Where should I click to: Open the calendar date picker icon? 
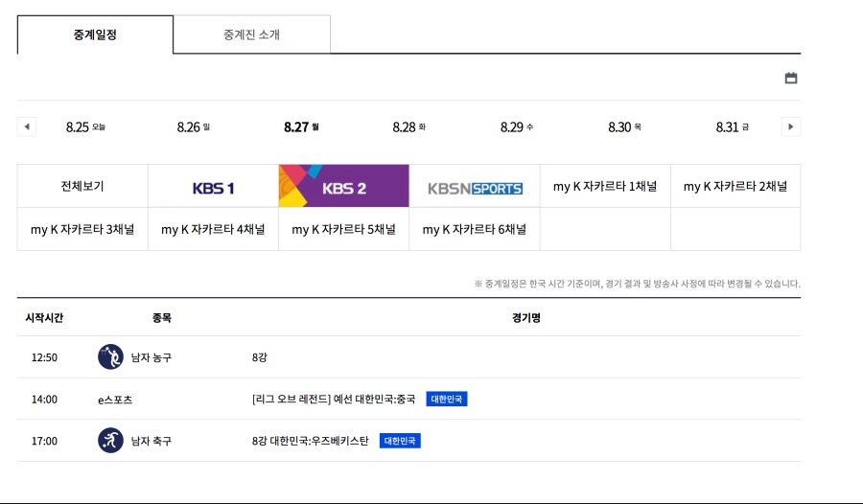pos(791,79)
